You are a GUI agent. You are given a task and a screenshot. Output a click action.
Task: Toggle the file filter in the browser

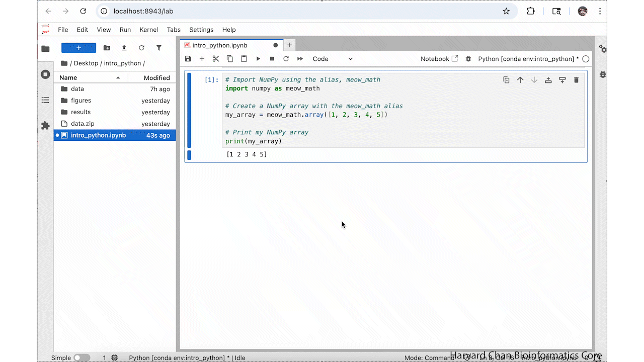(x=159, y=48)
